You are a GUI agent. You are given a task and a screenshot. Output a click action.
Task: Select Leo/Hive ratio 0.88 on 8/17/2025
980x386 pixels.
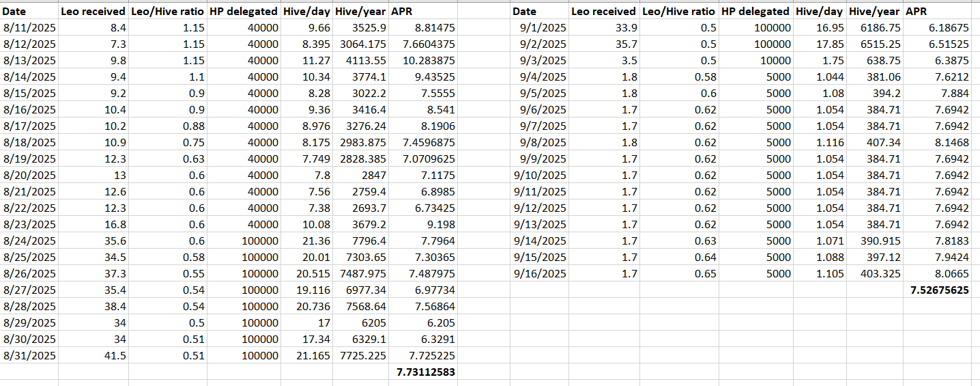(162, 126)
